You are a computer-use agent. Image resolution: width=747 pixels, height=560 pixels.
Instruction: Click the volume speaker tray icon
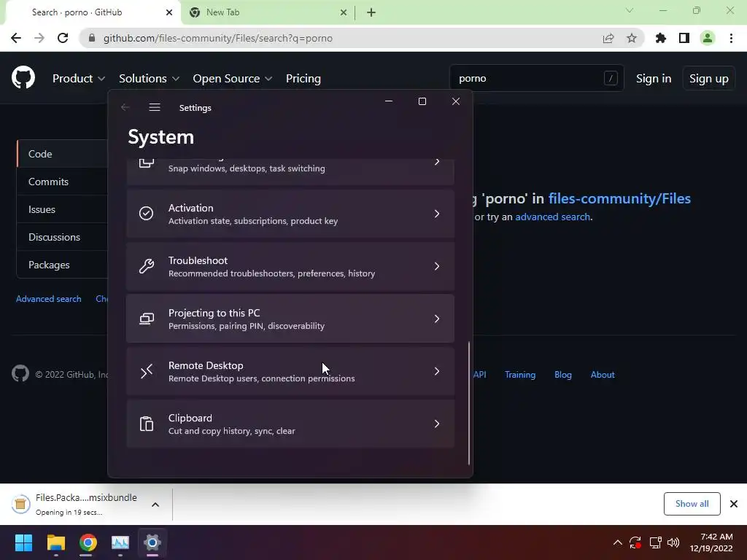tap(673, 542)
